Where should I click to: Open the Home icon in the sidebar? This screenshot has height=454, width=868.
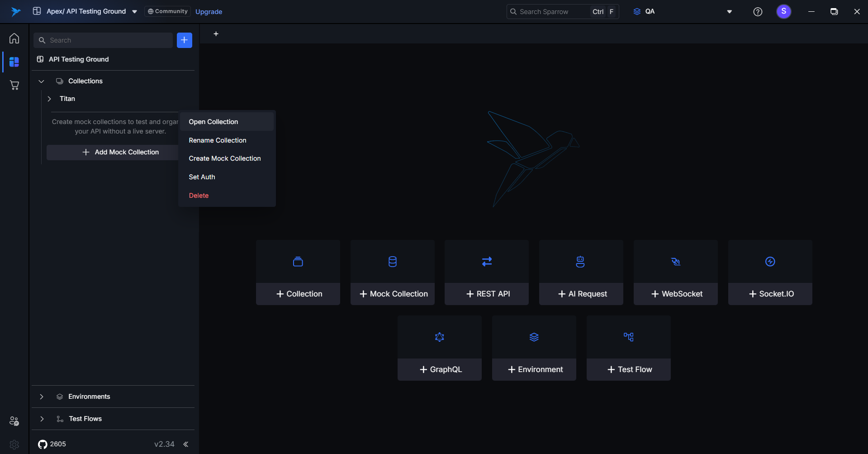pos(14,38)
